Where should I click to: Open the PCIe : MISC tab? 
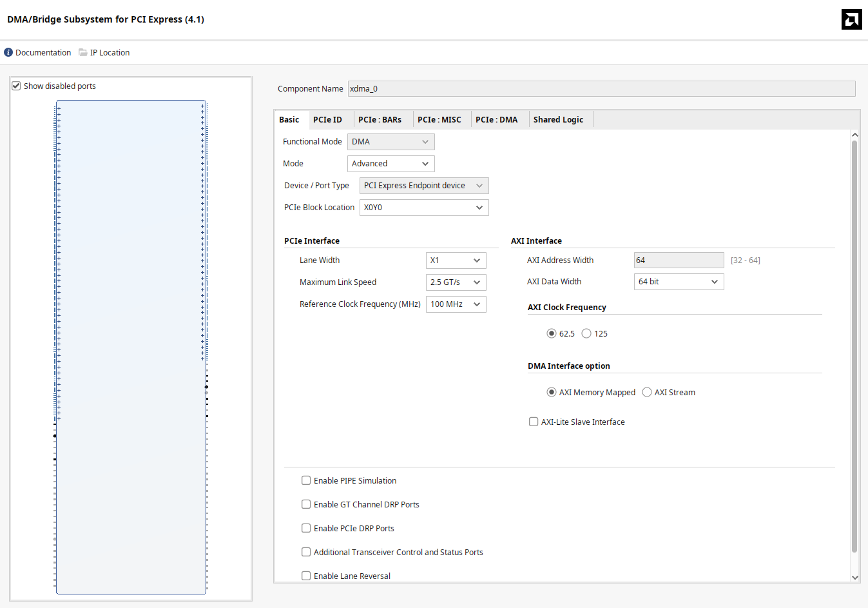(439, 120)
